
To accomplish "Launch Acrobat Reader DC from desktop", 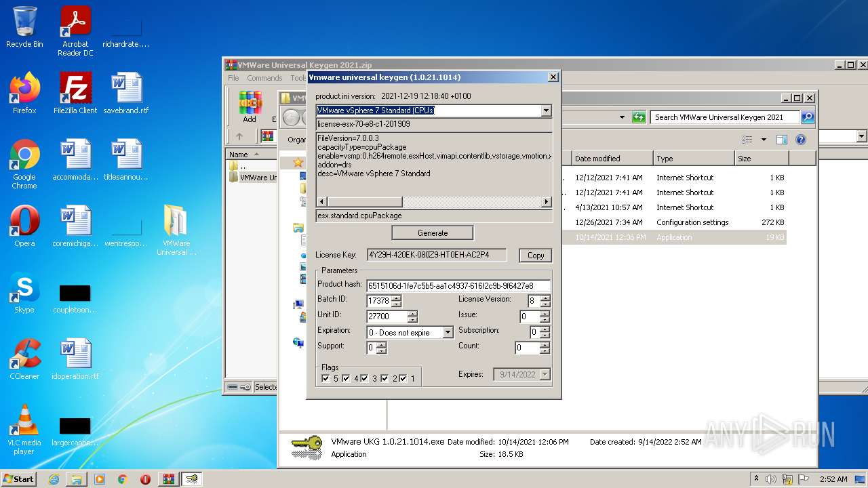I will click(x=75, y=30).
